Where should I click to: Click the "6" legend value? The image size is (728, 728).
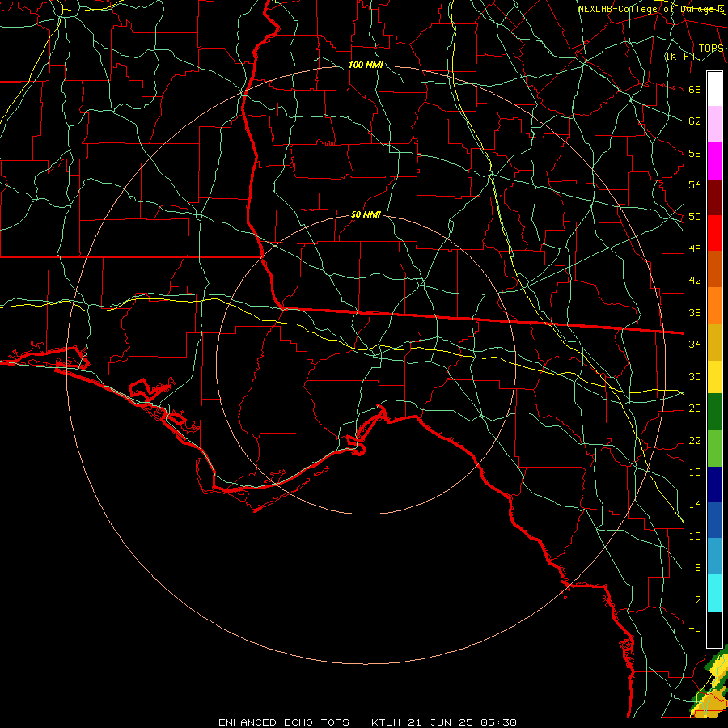(698, 567)
